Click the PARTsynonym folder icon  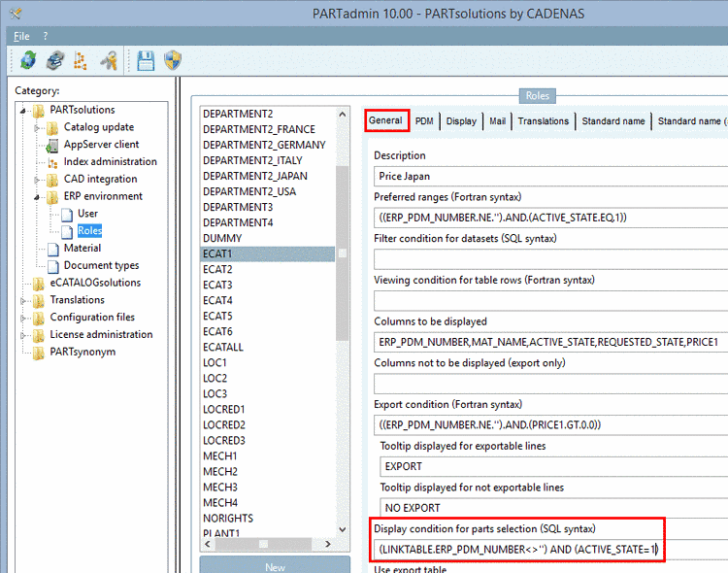[x=39, y=353]
